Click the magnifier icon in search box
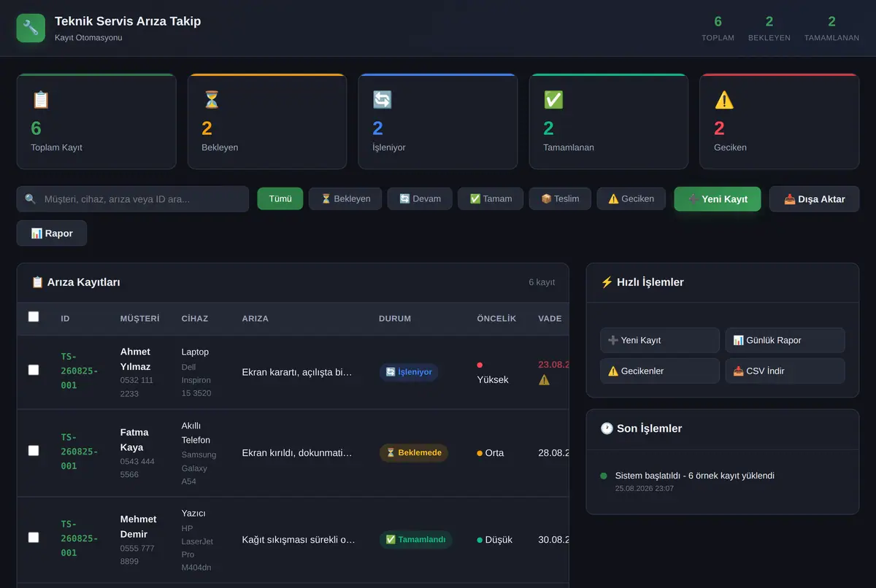This screenshot has width=876, height=588. [31, 198]
